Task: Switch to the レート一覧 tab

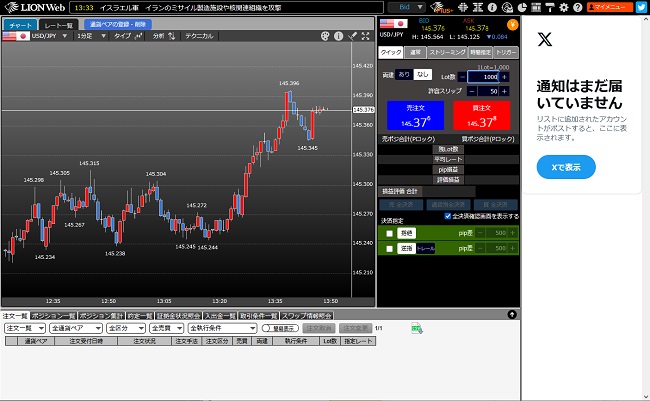Action: (x=58, y=25)
